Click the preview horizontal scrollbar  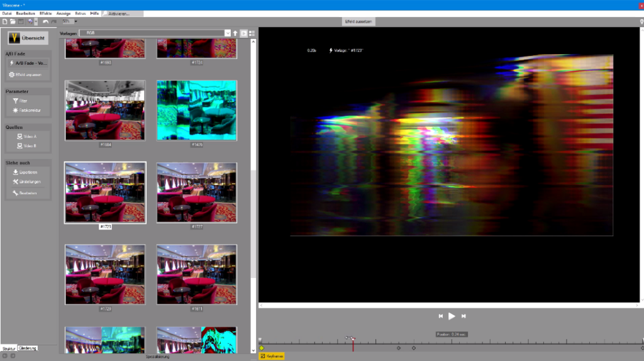coord(449,306)
